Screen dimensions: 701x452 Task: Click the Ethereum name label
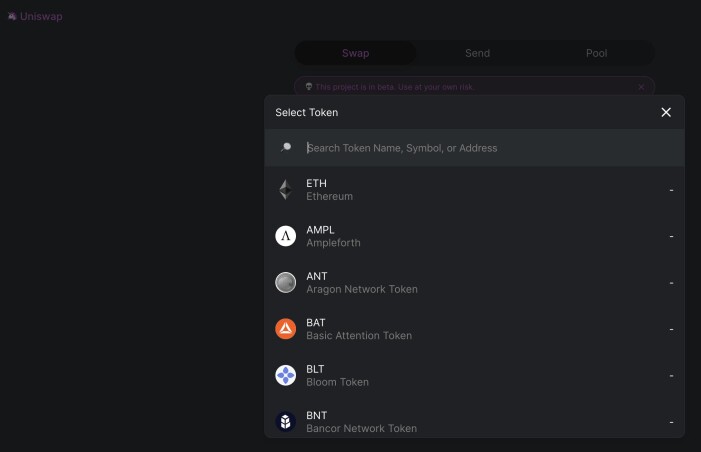tap(329, 196)
